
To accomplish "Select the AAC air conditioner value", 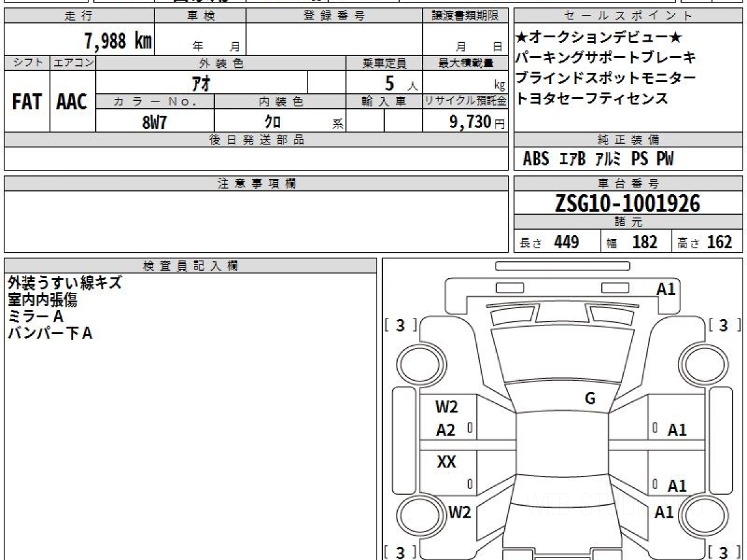I will click(72, 101).
